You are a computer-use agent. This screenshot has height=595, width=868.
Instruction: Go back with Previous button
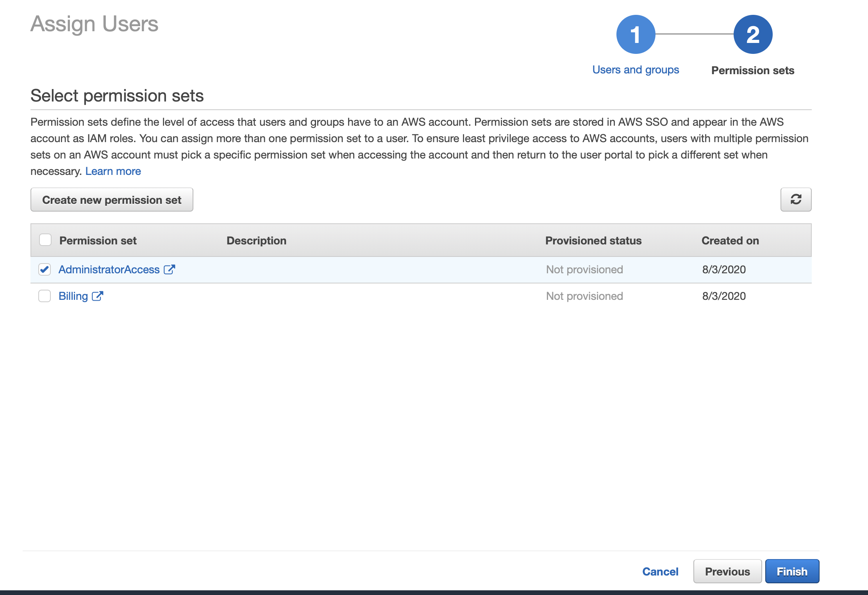(x=727, y=572)
